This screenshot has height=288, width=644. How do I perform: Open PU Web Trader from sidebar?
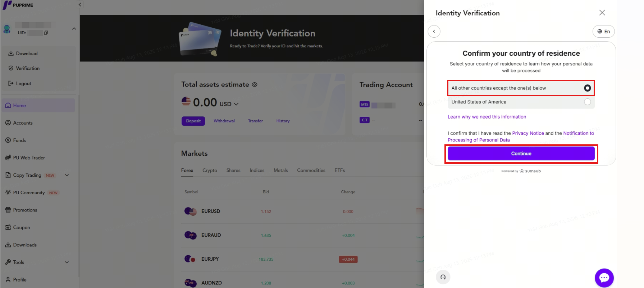coord(29,158)
